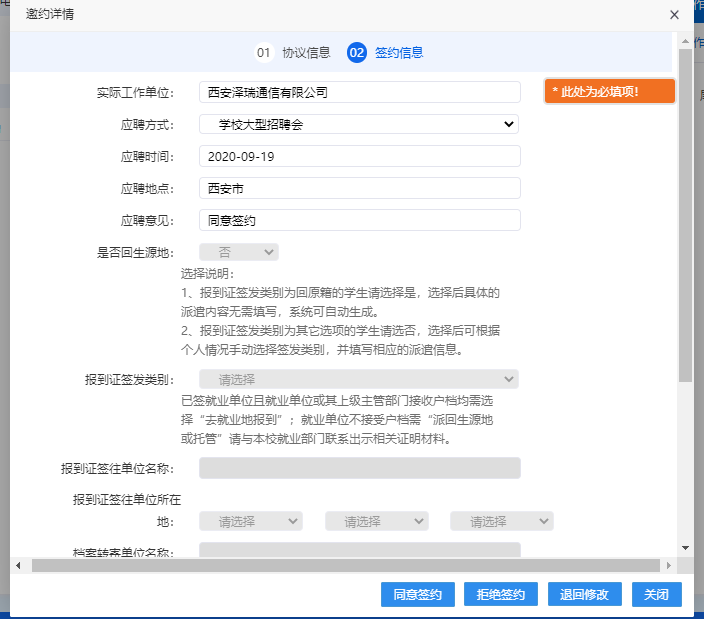Click the 拒绝签约 button
The width and height of the screenshot is (704, 619).
pyautogui.click(x=501, y=594)
